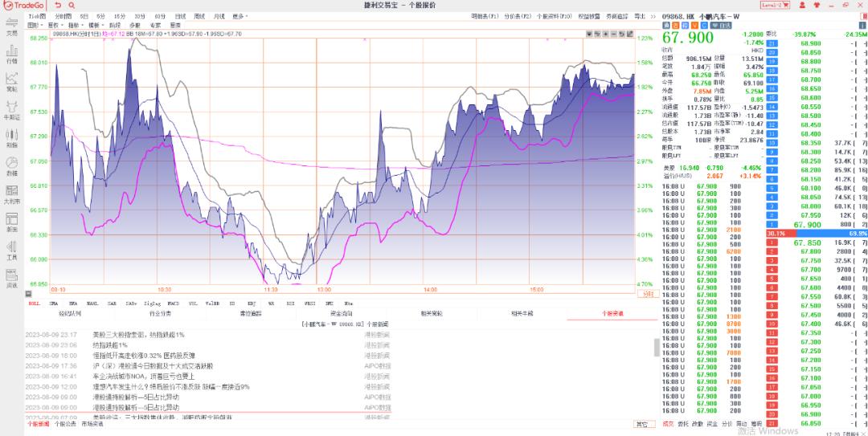Click the chart zoom-out minus icon
868x436 pixels.
[614, 34]
